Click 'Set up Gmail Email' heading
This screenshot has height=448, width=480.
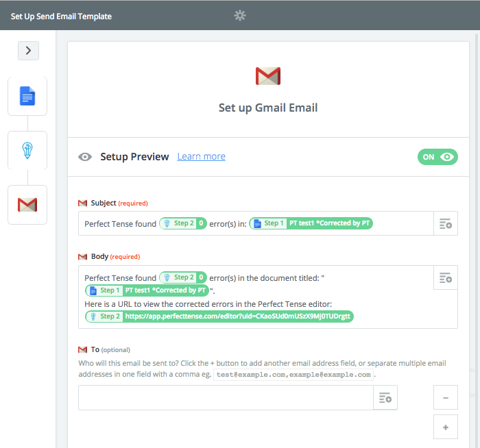pos(268,108)
